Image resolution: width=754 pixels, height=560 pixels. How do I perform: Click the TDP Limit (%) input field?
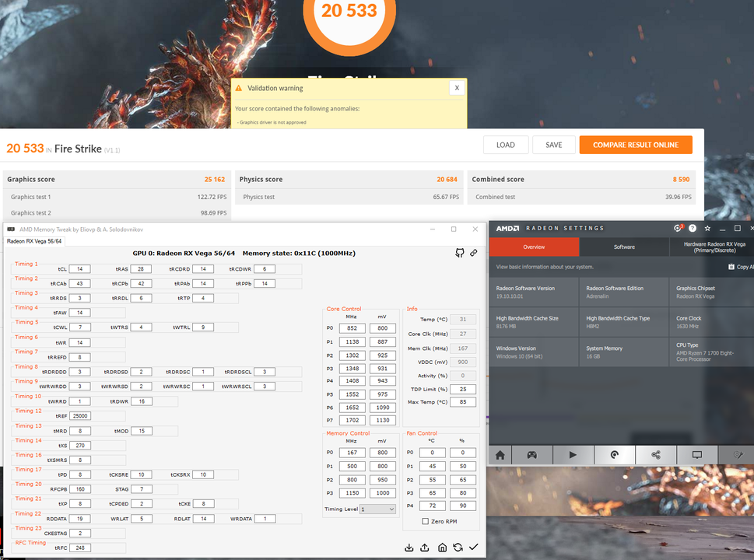pos(463,389)
